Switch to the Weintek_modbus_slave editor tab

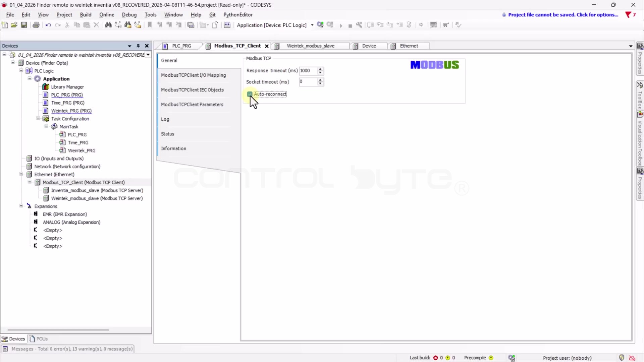pyautogui.click(x=310, y=46)
